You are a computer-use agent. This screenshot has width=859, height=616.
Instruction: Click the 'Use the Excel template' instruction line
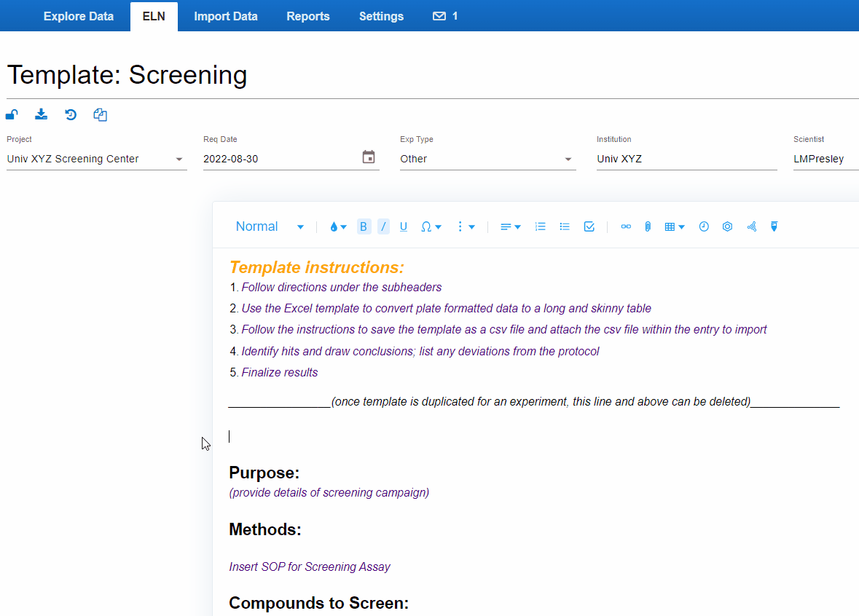coord(446,308)
